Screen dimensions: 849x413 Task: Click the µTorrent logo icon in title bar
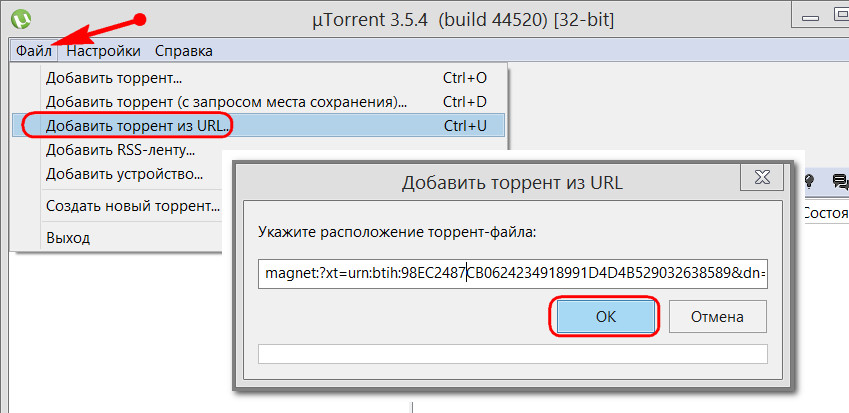22,18
